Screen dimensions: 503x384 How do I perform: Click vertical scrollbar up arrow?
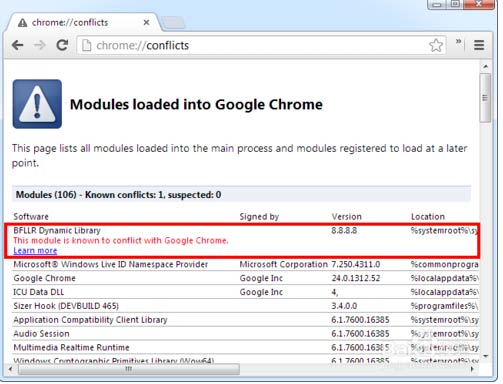click(x=485, y=66)
